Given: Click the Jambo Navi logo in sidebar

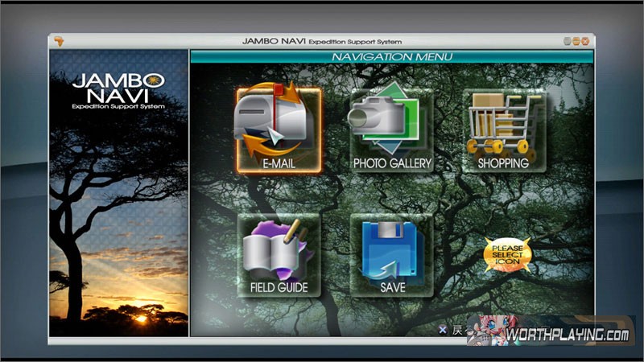Looking at the screenshot, I should click(118, 90).
